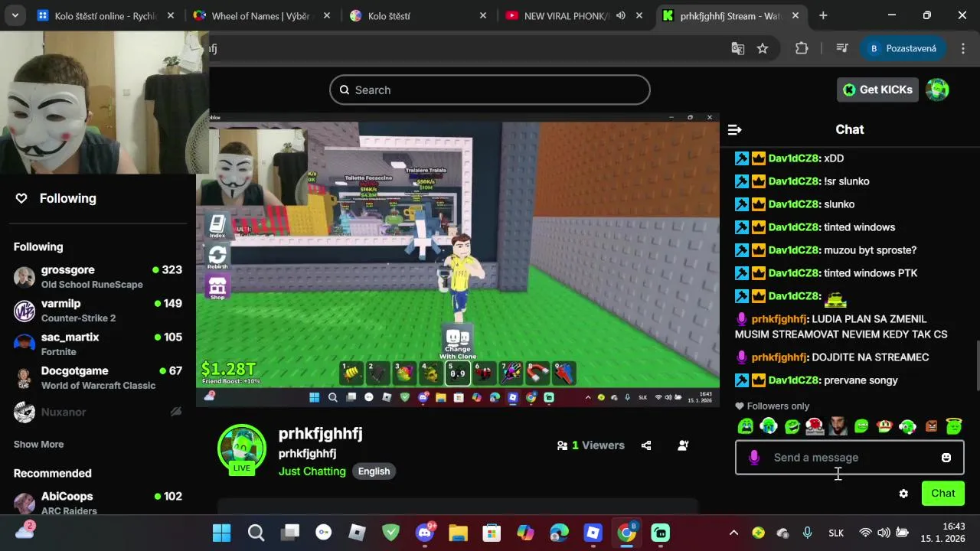Select hotbar slot 1 in game
This screenshot has width=980, height=551.
[x=352, y=373]
